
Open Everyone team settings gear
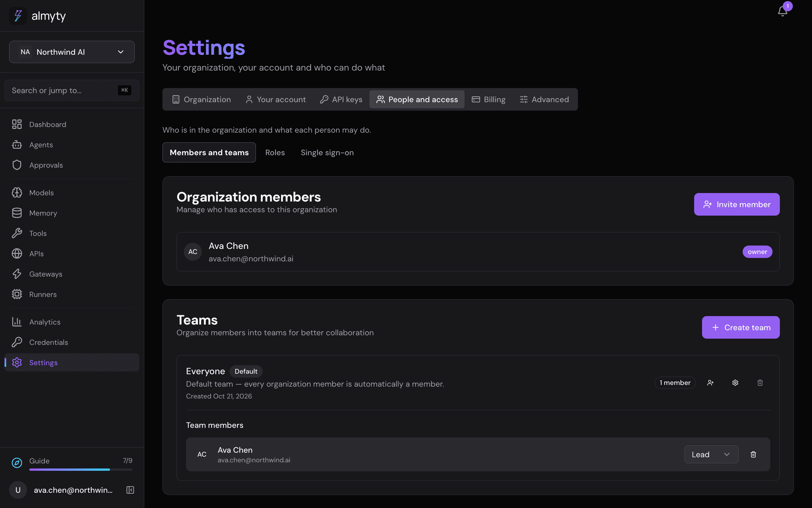coord(735,383)
